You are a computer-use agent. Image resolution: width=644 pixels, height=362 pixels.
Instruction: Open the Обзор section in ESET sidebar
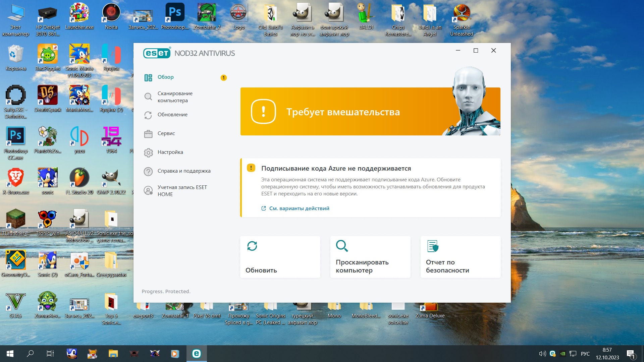[165, 77]
